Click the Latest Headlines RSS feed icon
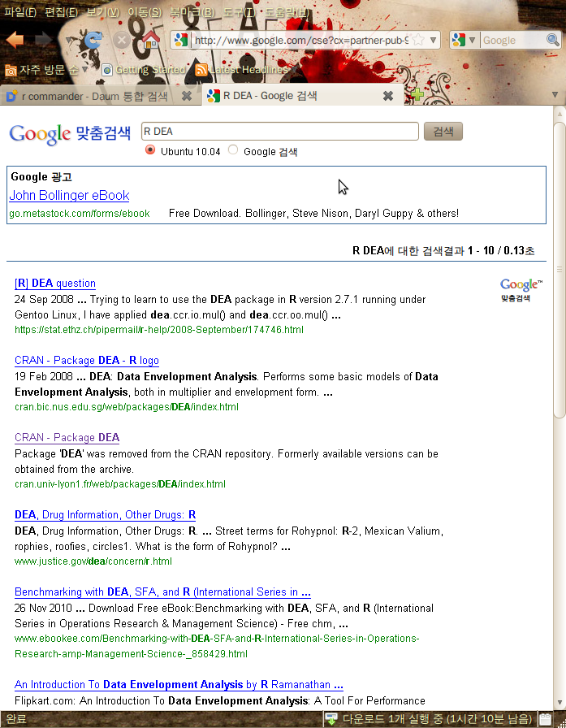This screenshot has height=728, width=566. coord(201,70)
